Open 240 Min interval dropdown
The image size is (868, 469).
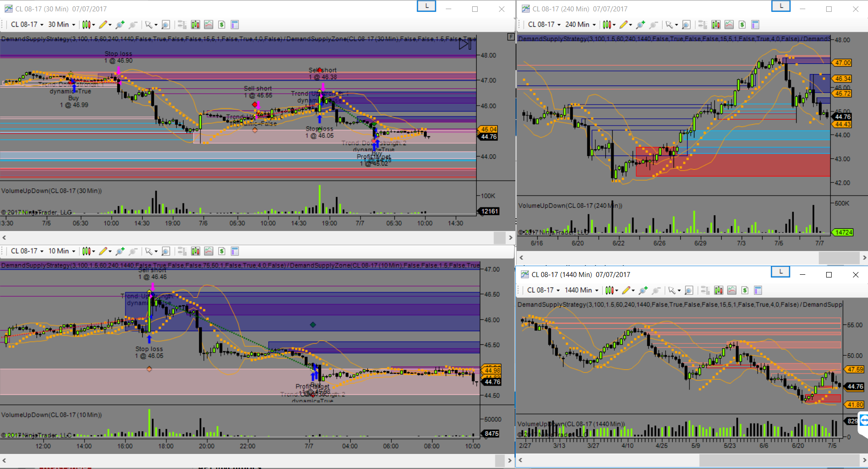[581, 25]
